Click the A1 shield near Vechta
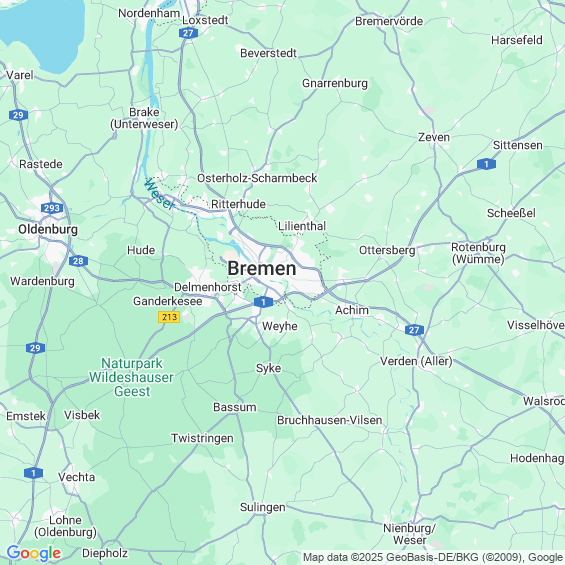Viewport: 565px width, 565px height. coord(34,473)
